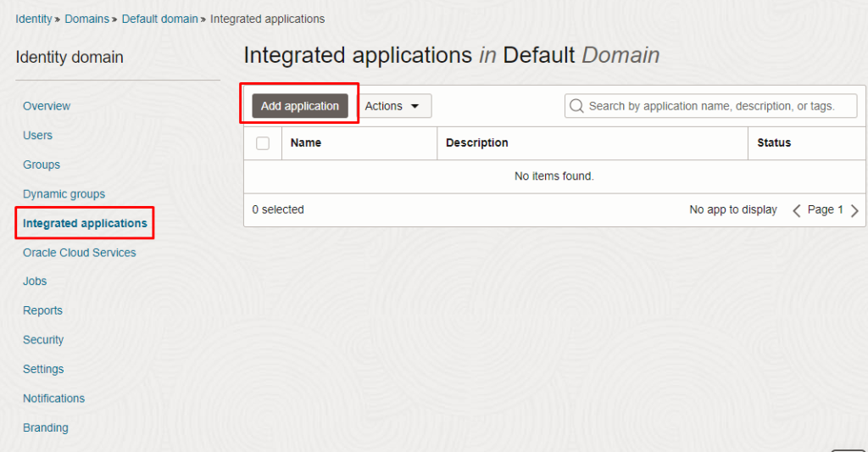
Task: Open Oracle Cloud Services in the sidebar
Action: click(x=79, y=253)
